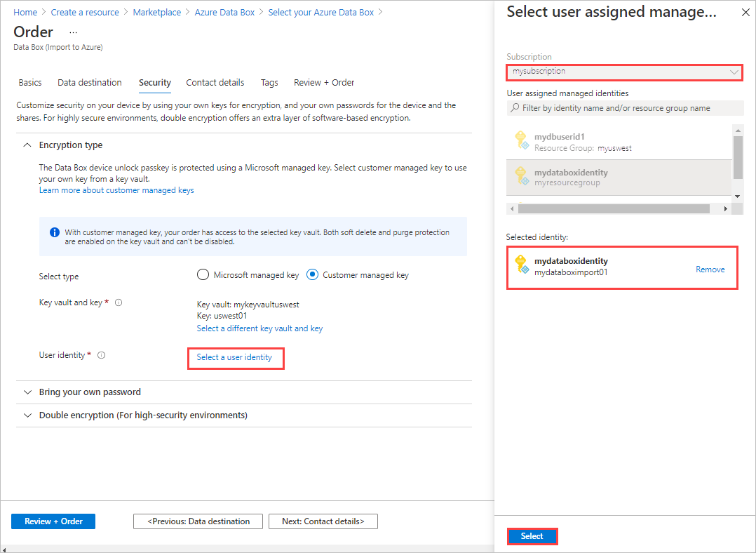The width and height of the screenshot is (756, 553).
Task: Click the right arrow of the horizontal identity scrollbar
Action: pos(727,208)
